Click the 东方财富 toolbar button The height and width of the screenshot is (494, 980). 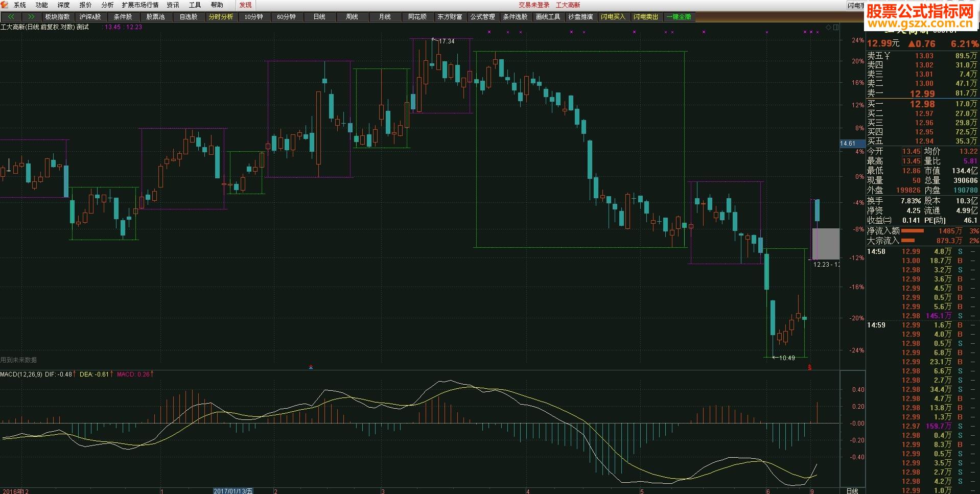click(450, 17)
